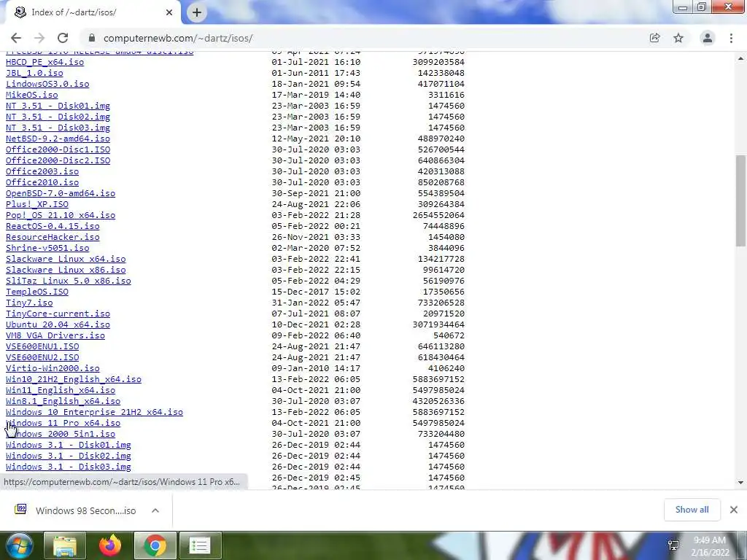Viewport: 747px width, 560px height.
Task: Open the Chrome profile menu
Action: [x=708, y=38]
